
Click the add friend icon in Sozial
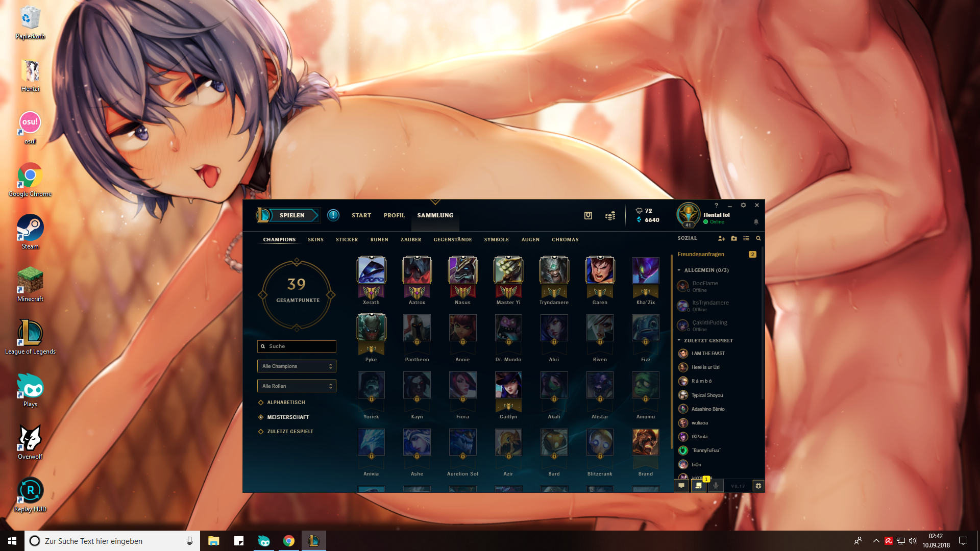721,238
